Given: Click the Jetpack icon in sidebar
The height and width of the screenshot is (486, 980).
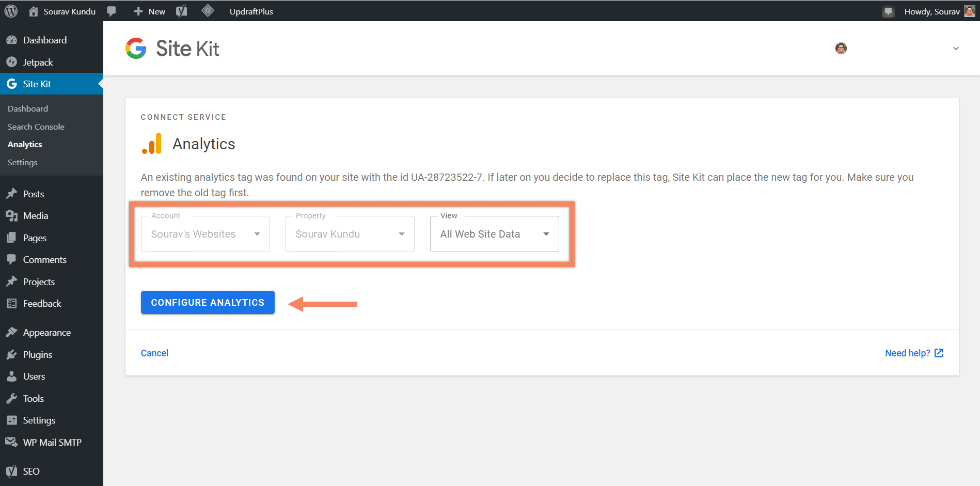Looking at the screenshot, I should (x=11, y=62).
